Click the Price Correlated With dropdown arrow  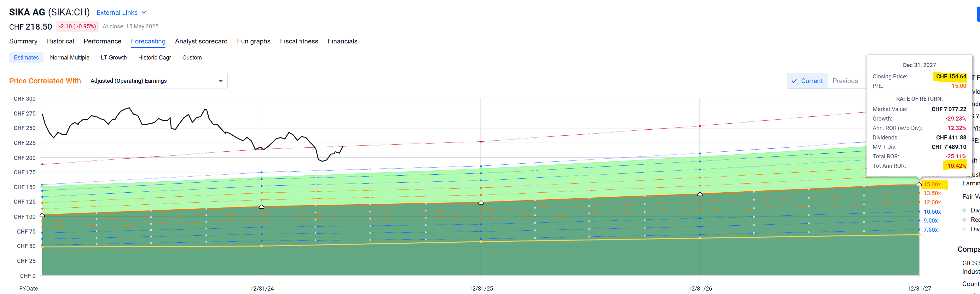[221, 81]
